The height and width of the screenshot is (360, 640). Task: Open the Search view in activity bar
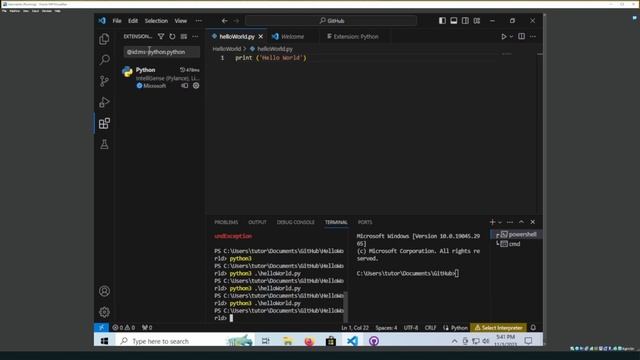[104, 60]
